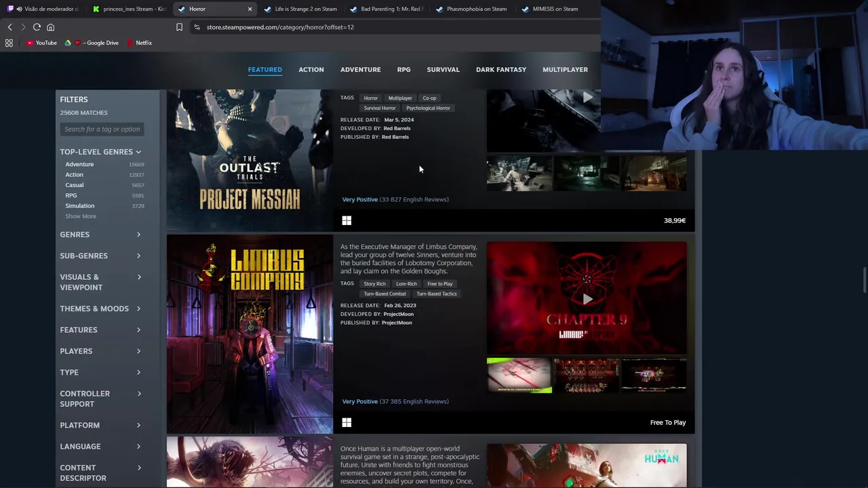The width and height of the screenshot is (868, 488).
Task: Expand the LANGUAGE filter section
Action: click(100, 446)
